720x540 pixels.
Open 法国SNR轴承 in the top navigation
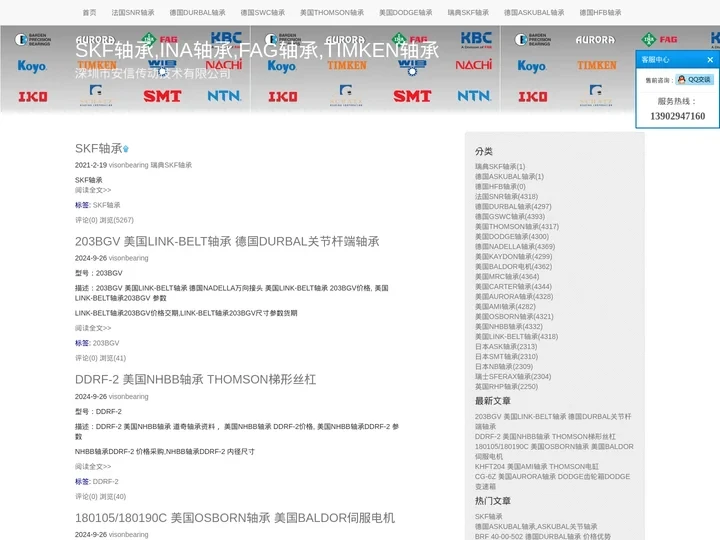tap(133, 12)
